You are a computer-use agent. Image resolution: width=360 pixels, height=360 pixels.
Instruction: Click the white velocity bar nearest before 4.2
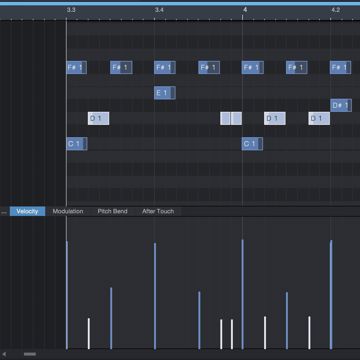[309, 333]
